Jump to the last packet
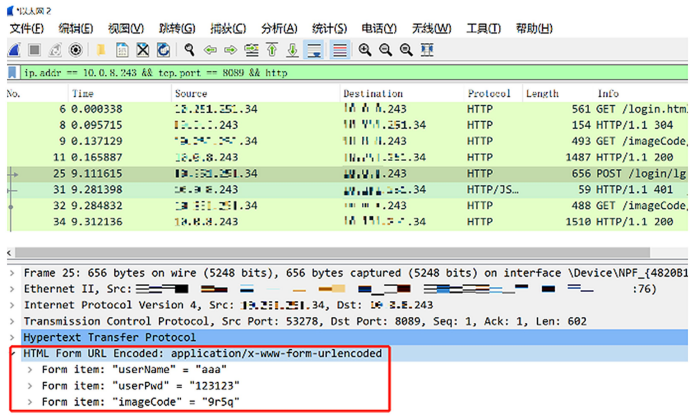Image resolution: width=696 pixels, height=417 pixels. point(293,50)
